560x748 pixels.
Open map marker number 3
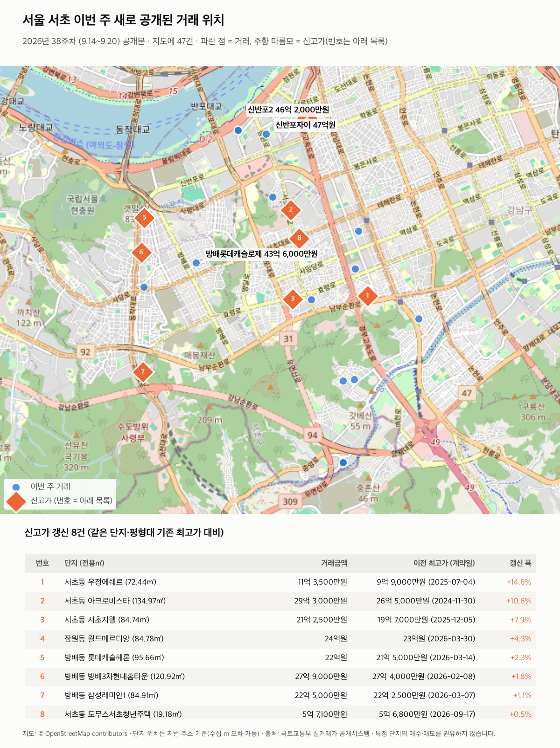point(293,299)
